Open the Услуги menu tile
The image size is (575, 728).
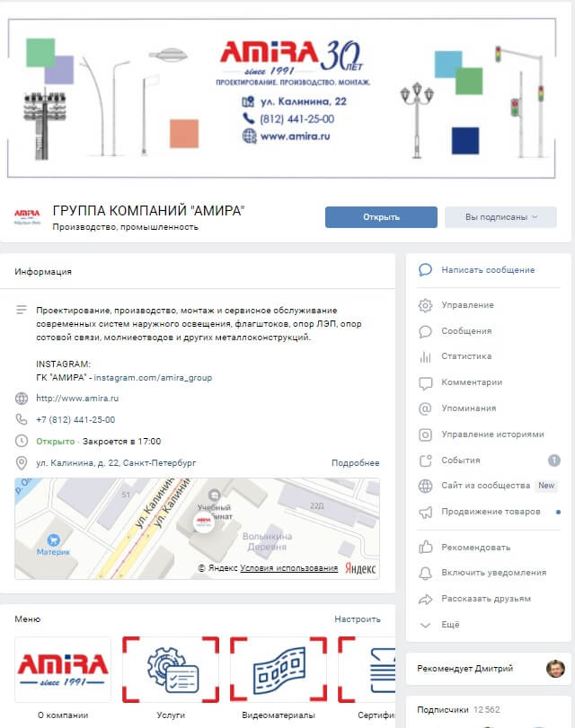coord(171,678)
